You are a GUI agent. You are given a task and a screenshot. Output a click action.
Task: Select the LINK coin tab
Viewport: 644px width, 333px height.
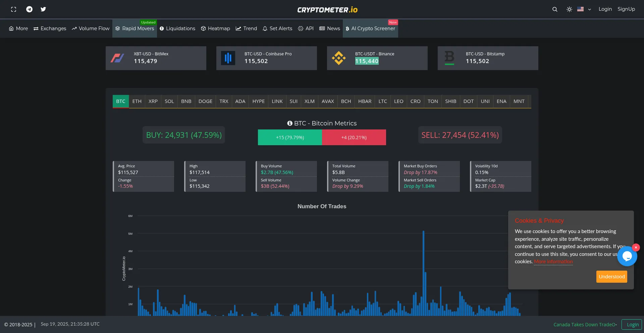(277, 101)
